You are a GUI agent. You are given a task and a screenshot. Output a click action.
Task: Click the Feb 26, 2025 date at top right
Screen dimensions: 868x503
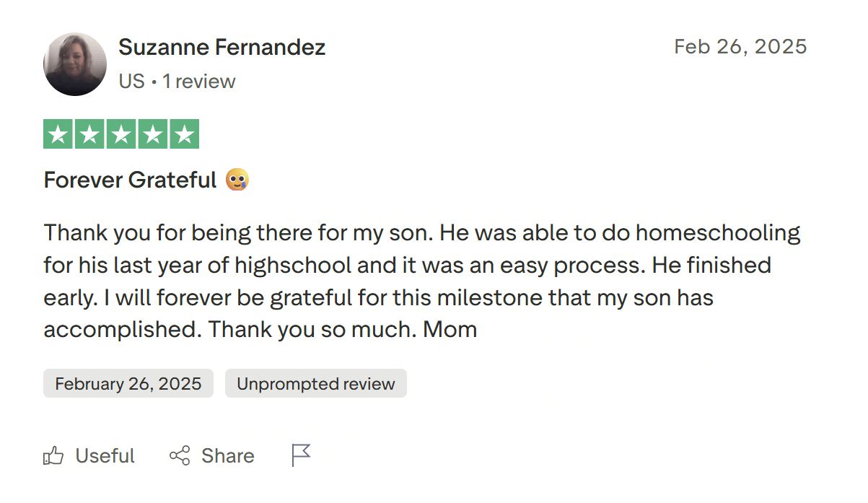pyautogui.click(x=740, y=47)
